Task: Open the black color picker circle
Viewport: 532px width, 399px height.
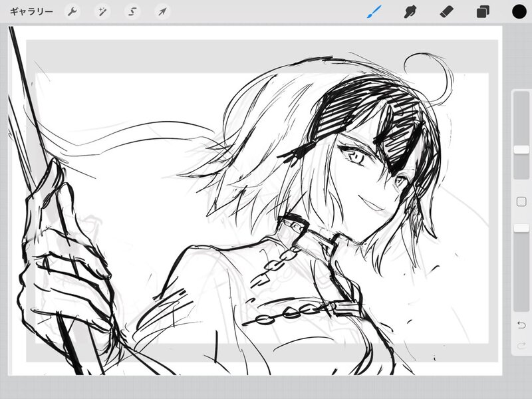Action: click(x=519, y=12)
